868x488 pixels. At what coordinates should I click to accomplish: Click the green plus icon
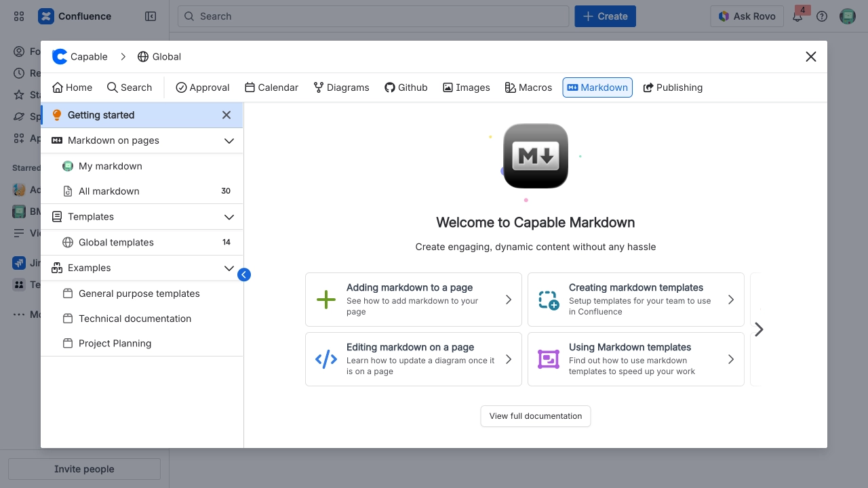326,300
